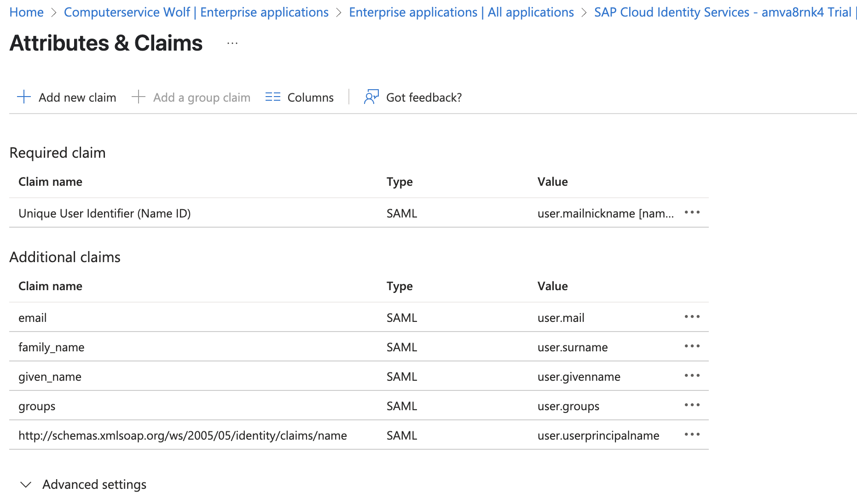Viewport: 857px width, 504px height.
Task: Click Value header under Additional claims
Action: 552,286
